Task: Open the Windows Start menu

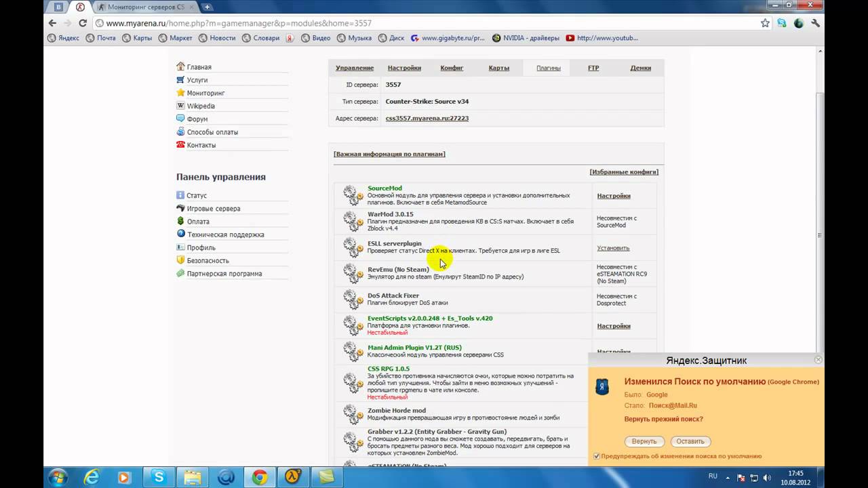Action: 58,476
